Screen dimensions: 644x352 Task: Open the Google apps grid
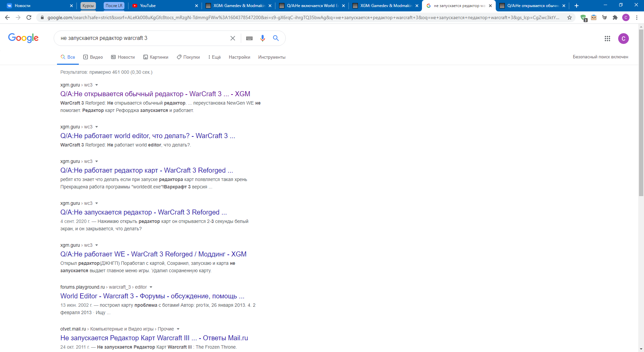(607, 39)
